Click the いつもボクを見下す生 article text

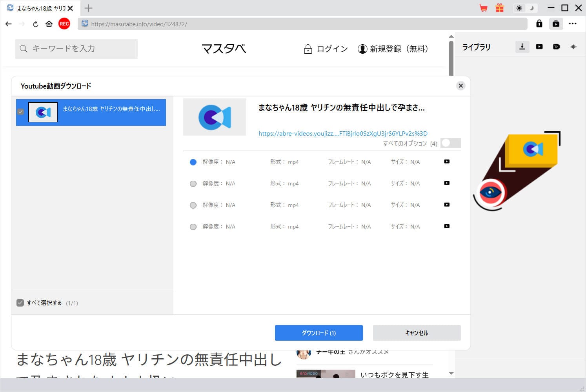pos(395,375)
